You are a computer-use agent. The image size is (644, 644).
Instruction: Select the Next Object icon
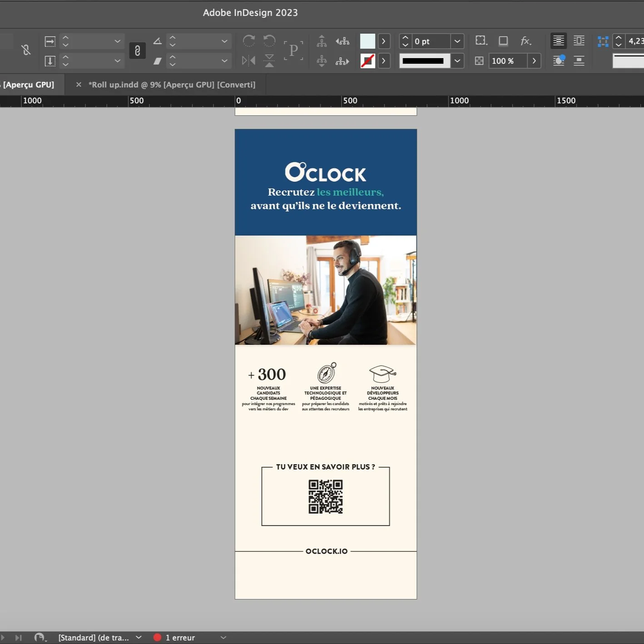342,61
